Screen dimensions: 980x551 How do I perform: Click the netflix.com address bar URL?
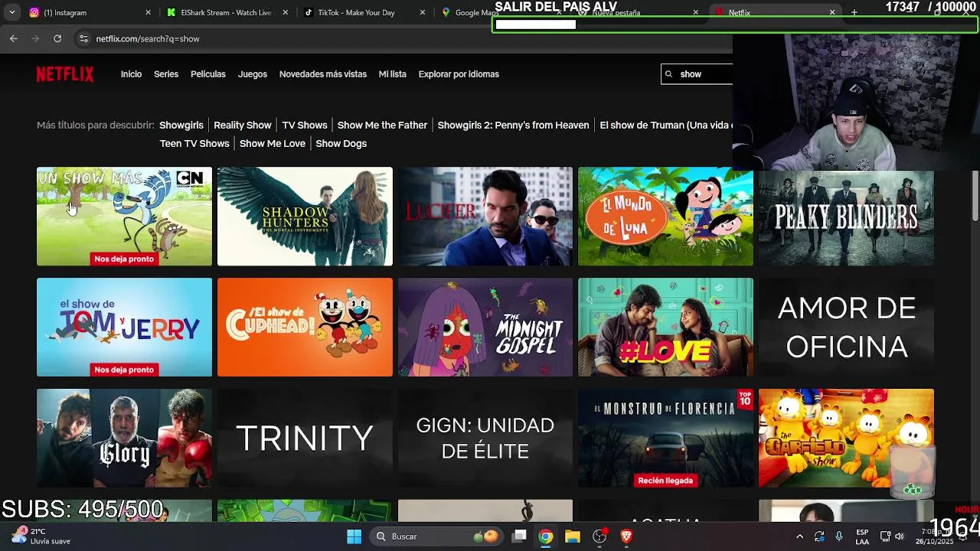(x=148, y=39)
